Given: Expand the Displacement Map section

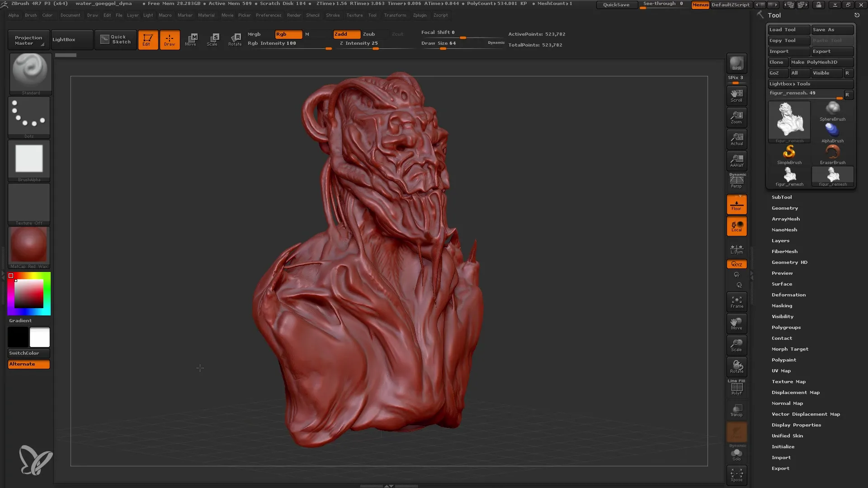Looking at the screenshot, I should pyautogui.click(x=796, y=392).
